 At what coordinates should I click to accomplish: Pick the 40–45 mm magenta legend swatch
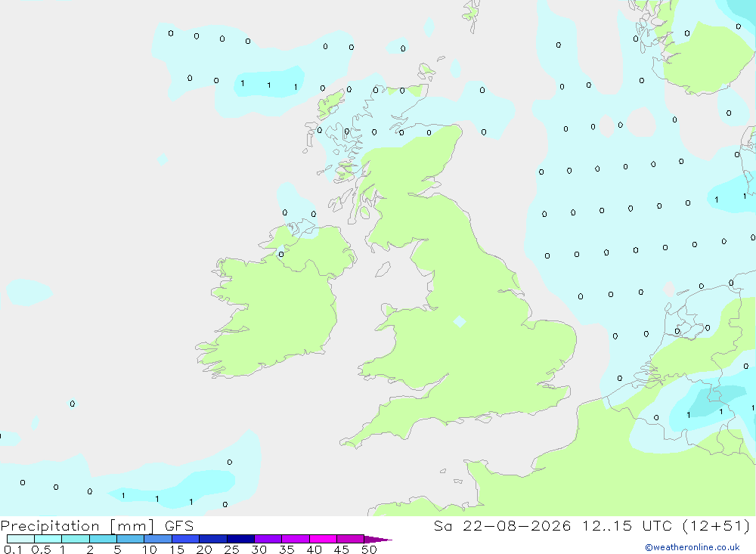pyautogui.click(x=323, y=539)
